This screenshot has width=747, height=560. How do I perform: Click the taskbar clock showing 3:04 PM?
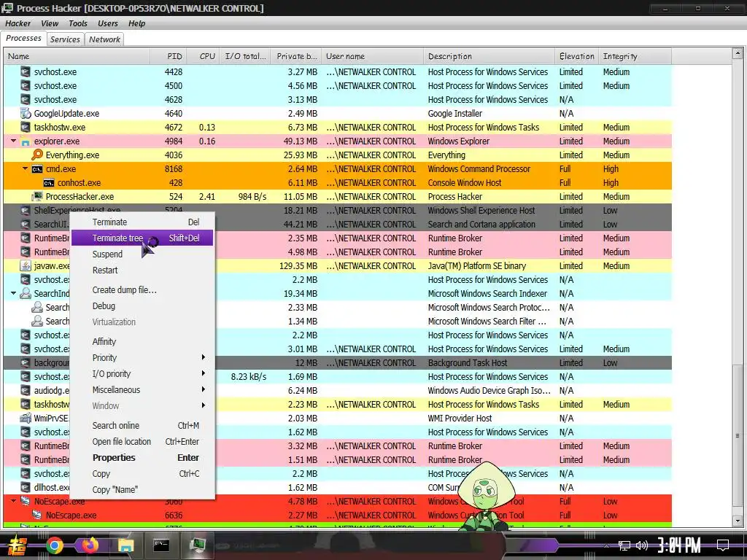click(x=679, y=545)
